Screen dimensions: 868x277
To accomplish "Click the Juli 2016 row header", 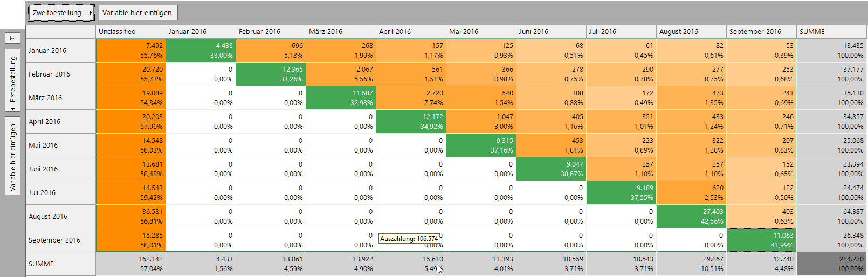I will [x=61, y=192].
